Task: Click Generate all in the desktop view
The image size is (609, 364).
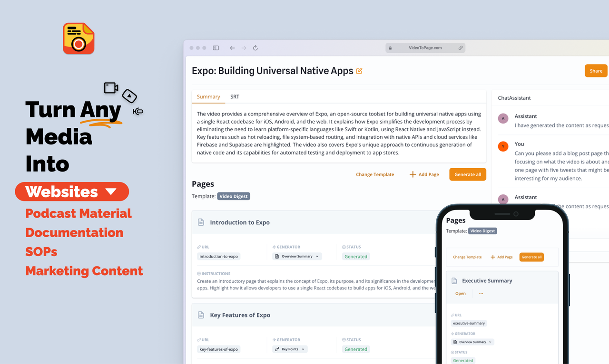Action: (x=468, y=174)
